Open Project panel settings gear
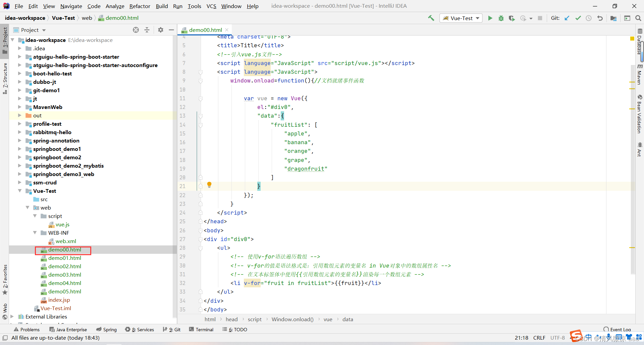The image size is (644, 345). tap(161, 30)
